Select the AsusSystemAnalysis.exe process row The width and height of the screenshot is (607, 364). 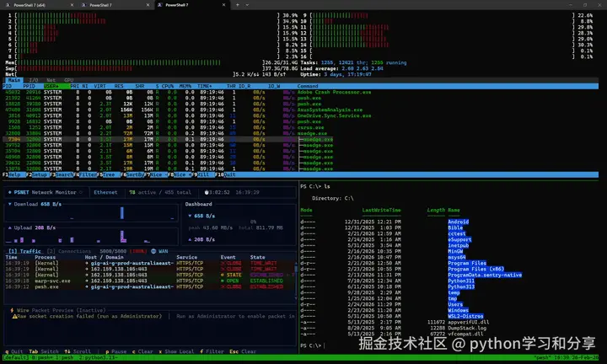(x=300, y=110)
